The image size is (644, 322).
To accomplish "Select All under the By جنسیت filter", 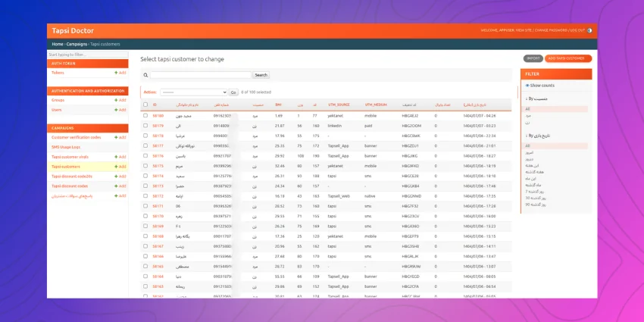I will (527, 109).
